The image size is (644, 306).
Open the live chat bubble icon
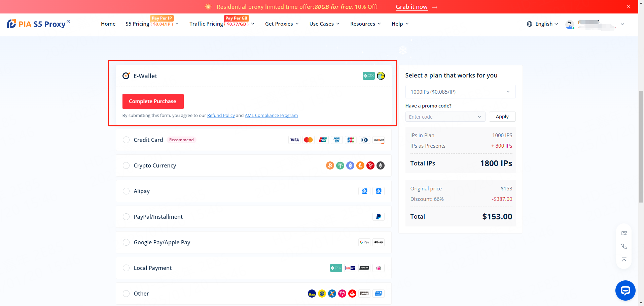coord(625,290)
